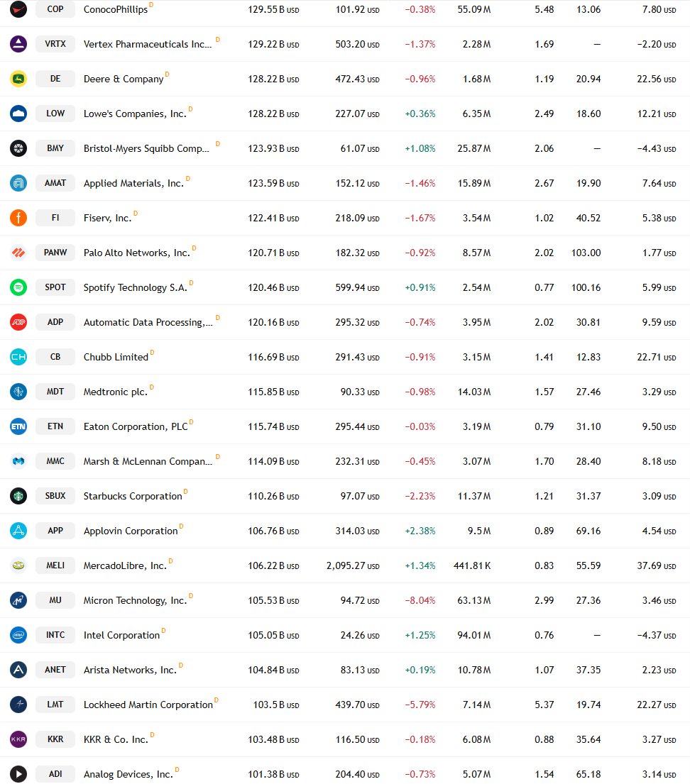Open the BMY ticker badge
This screenshot has width=690, height=784.
click(x=55, y=148)
